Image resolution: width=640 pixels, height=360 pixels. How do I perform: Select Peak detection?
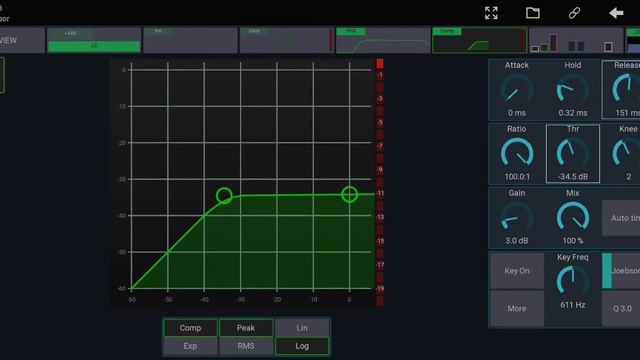(x=246, y=328)
